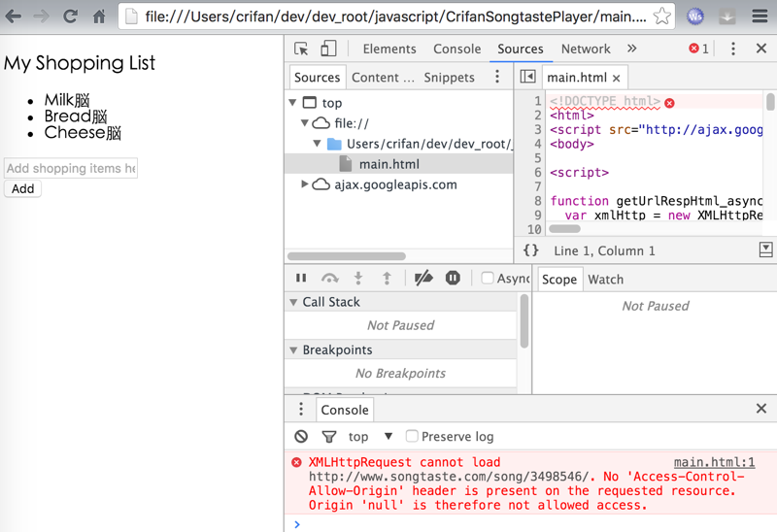Switch to the Network tab
Viewport: 777px width, 532px height.
586,49
